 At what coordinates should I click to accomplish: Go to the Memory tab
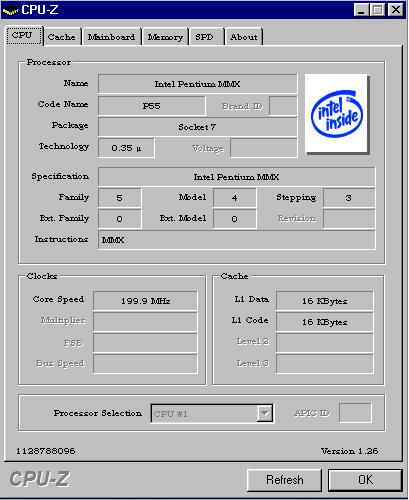[x=165, y=37]
